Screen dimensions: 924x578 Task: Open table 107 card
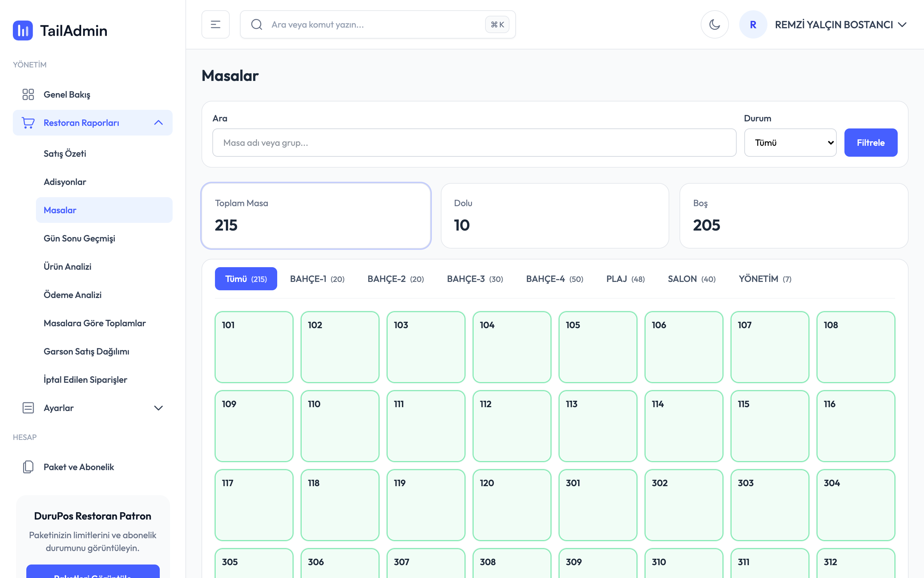point(770,347)
